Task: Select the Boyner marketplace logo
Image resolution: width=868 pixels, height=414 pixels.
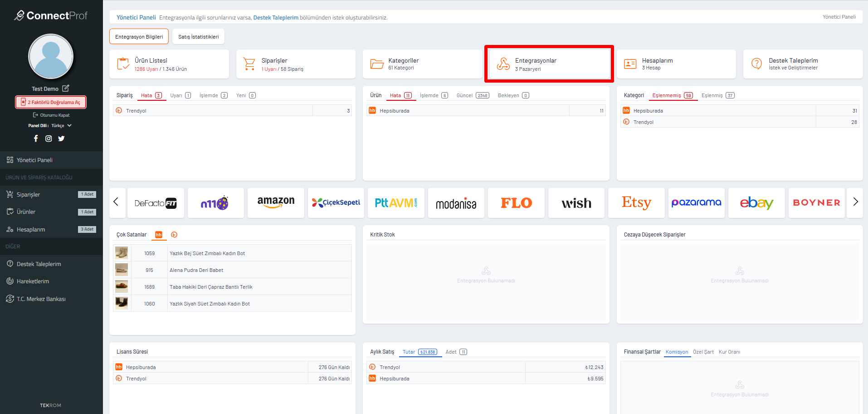Action: coord(817,203)
